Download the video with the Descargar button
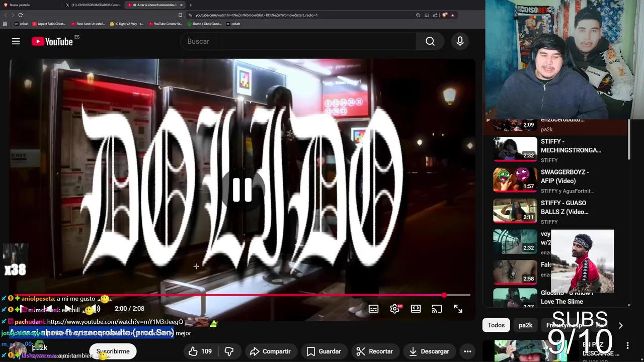Screen dimensions: 644x362 tap(429, 351)
